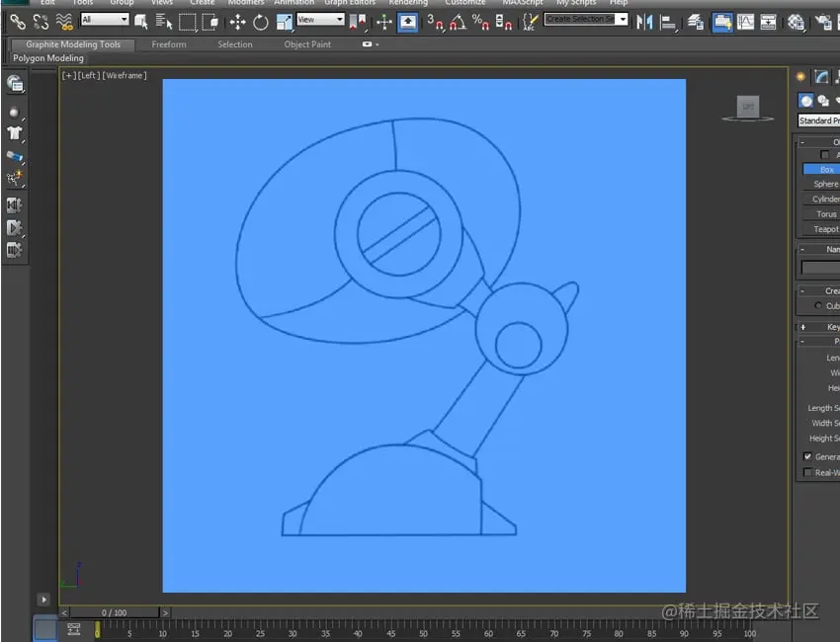
Task: Enable the Angle Snap toggle icon
Action: [458, 22]
